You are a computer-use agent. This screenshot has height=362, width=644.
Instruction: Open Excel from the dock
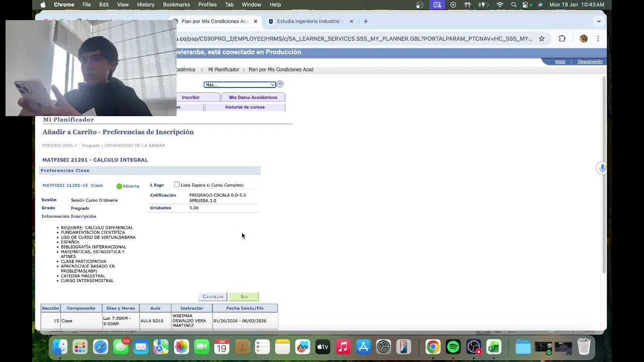pos(494,347)
